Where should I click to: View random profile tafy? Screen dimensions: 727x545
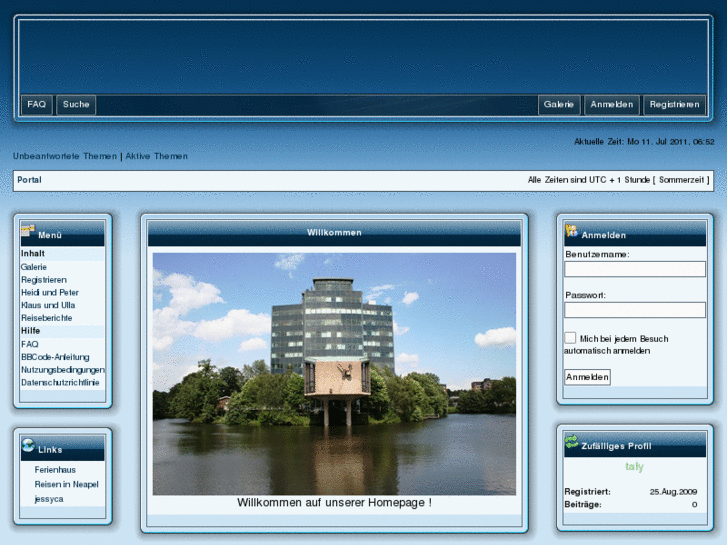(634, 467)
